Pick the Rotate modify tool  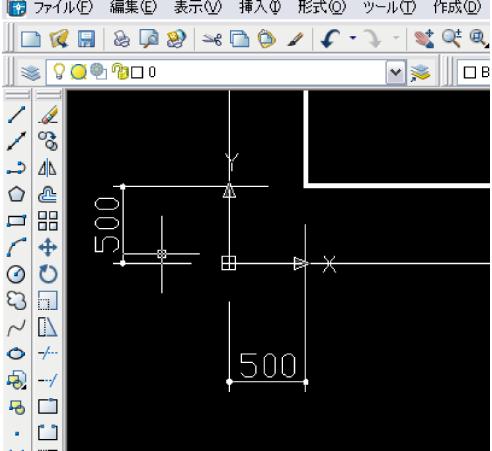(48, 274)
